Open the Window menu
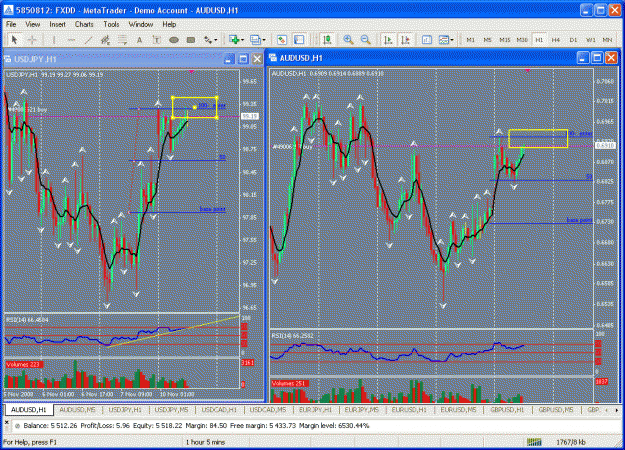Image resolution: width=625 pixels, height=450 pixels. pyautogui.click(x=141, y=24)
